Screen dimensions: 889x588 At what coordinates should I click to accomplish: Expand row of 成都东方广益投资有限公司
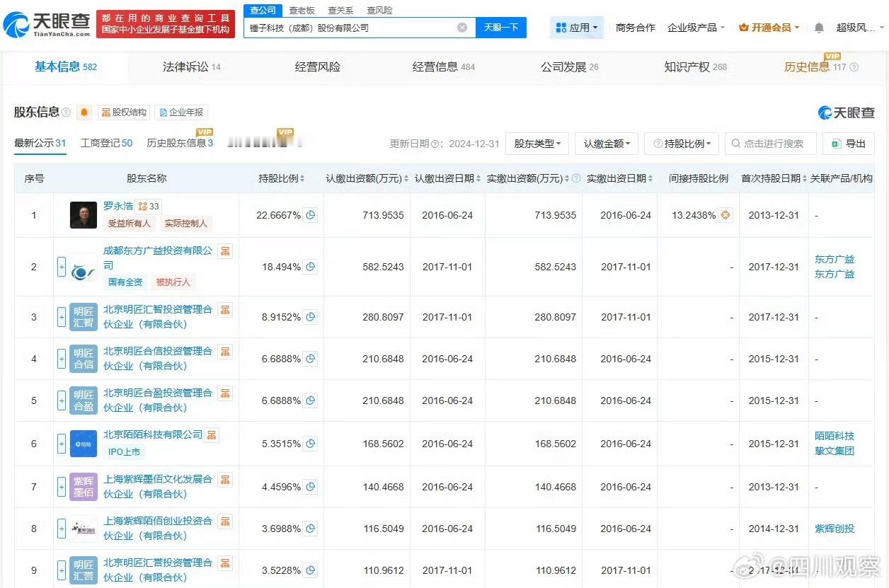[x=62, y=267]
